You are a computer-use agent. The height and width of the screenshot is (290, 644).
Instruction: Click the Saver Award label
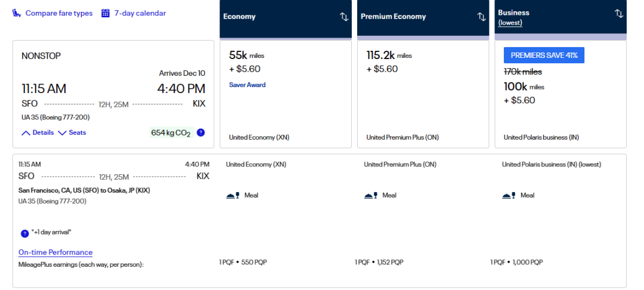247,85
